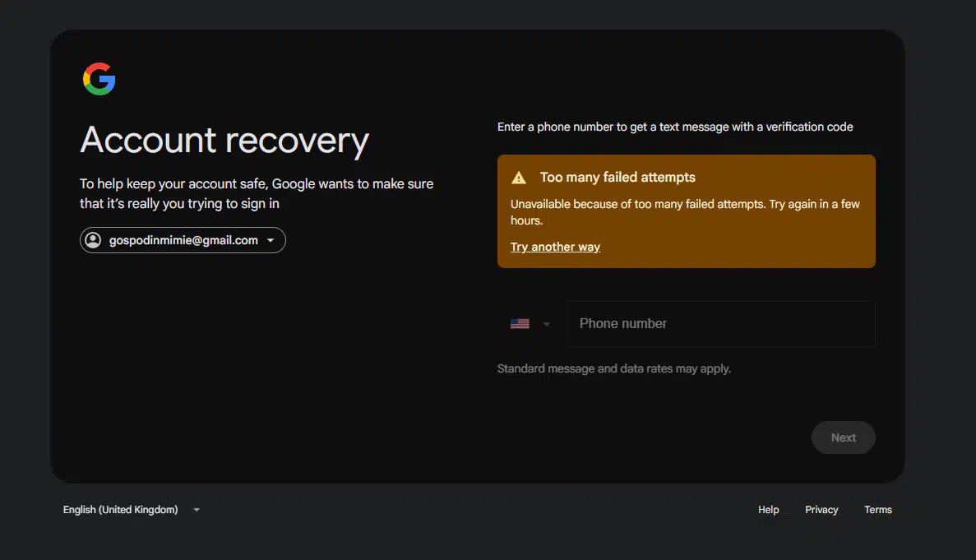Click the Enter a phone number instruction text
The width and height of the screenshot is (976, 560).
pyautogui.click(x=675, y=127)
